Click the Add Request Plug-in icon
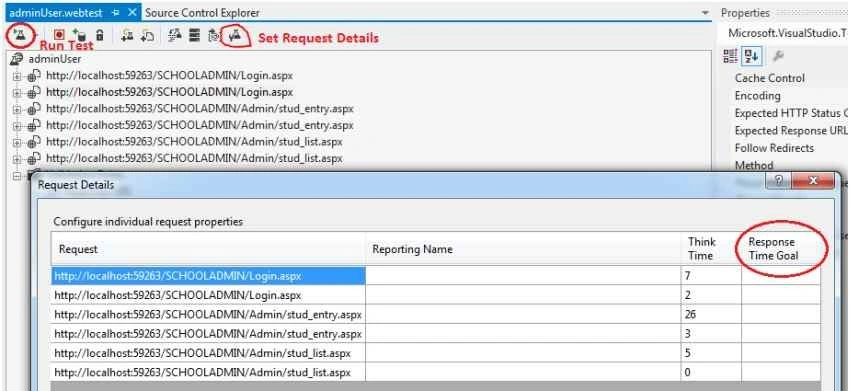The image size is (850, 391). coord(147,36)
